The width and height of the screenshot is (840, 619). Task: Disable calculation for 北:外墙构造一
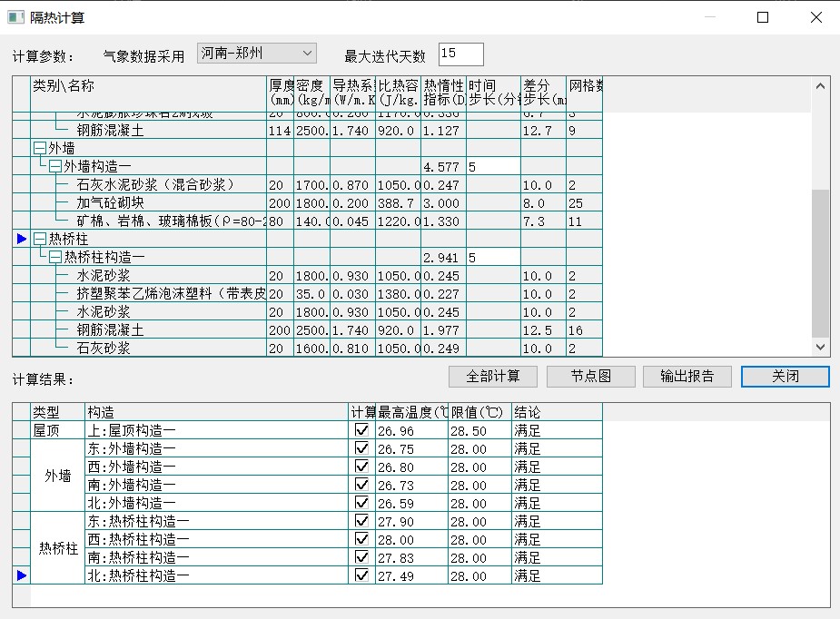[362, 503]
